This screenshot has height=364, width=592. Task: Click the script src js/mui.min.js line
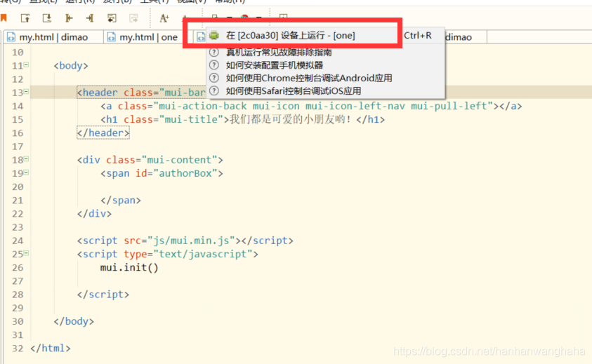click(x=185, y=241)
